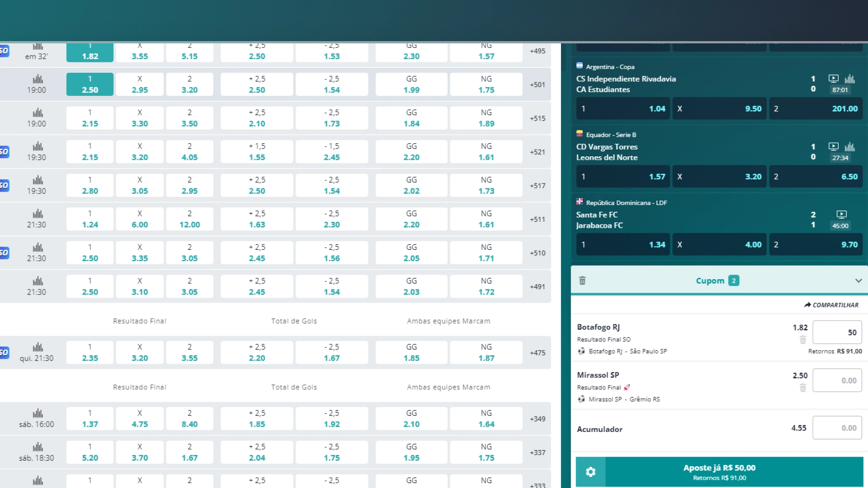Bet on Jarabacoa FC away win 9.70
This screenshot has width=868, height=488.
point(816,244)
